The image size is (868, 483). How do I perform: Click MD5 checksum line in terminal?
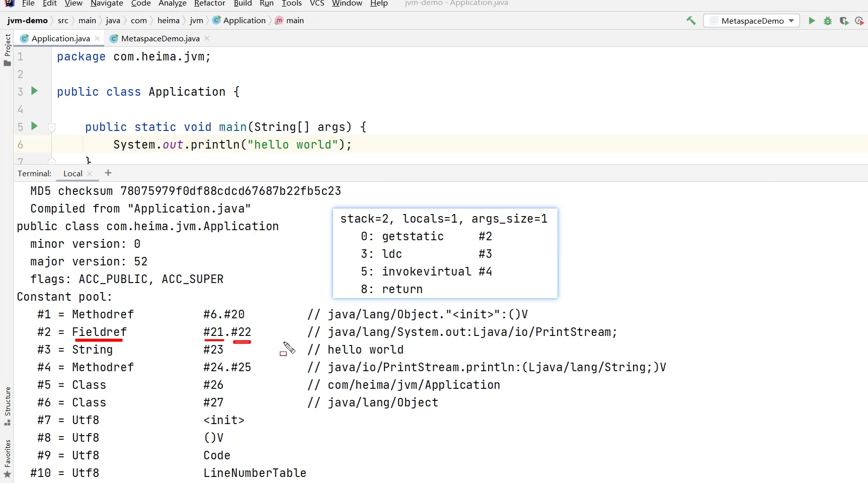pyautogui.click(x=186, y=191)
